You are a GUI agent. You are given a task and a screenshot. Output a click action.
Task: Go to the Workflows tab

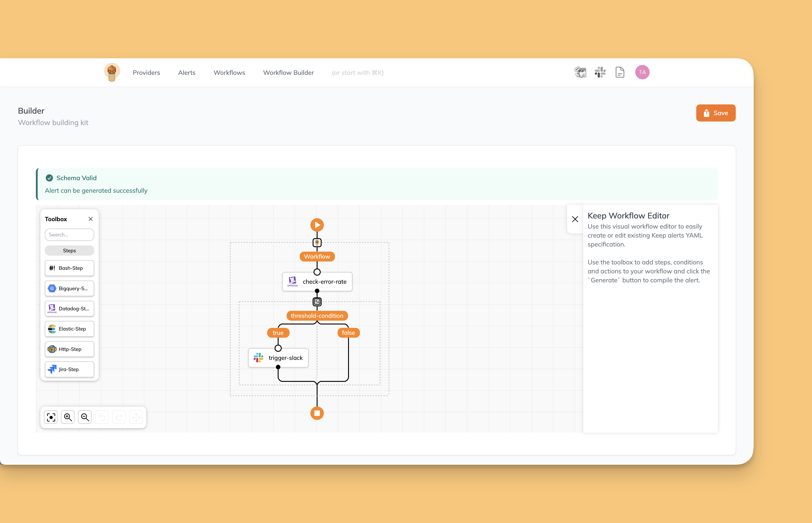(x=229, y=73)
